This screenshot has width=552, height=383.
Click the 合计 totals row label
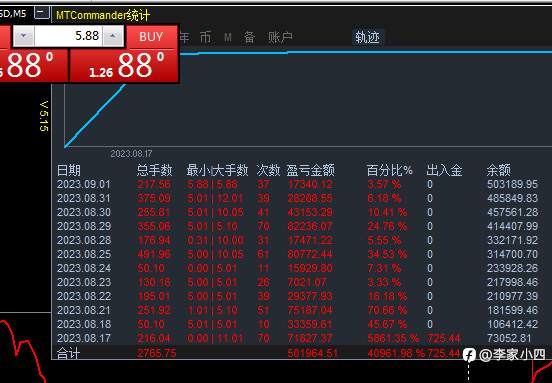[68, 353]
